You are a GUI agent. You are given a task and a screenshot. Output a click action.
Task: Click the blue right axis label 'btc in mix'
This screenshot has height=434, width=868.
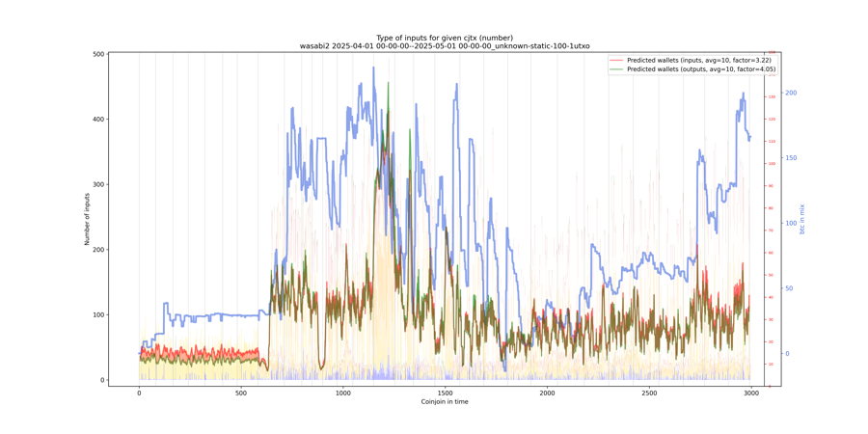point(801,219)
